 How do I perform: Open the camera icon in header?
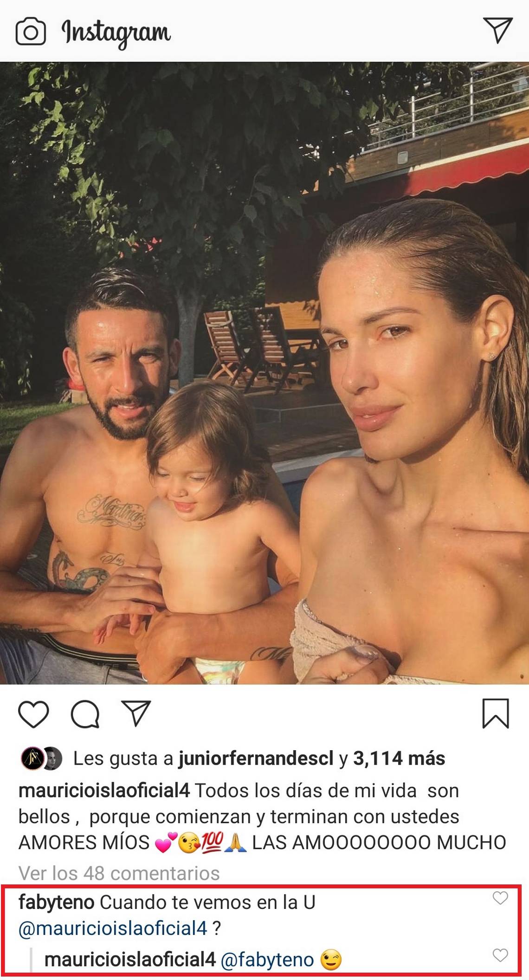[31, 32]
